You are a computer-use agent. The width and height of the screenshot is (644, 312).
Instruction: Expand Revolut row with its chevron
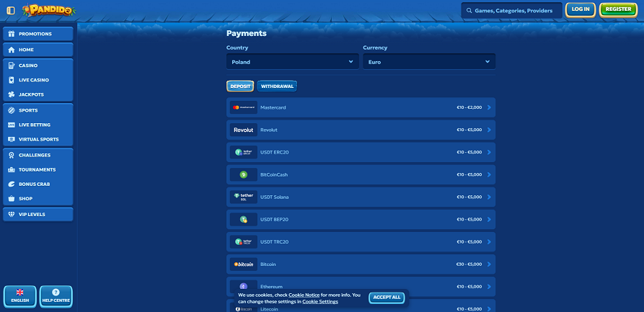489,130
